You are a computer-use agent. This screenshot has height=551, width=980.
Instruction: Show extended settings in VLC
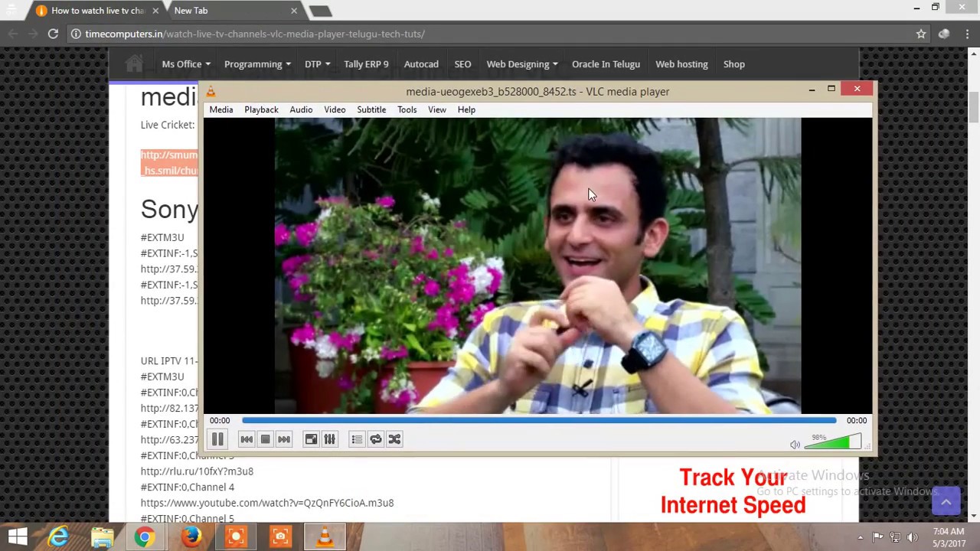point(329,439)
